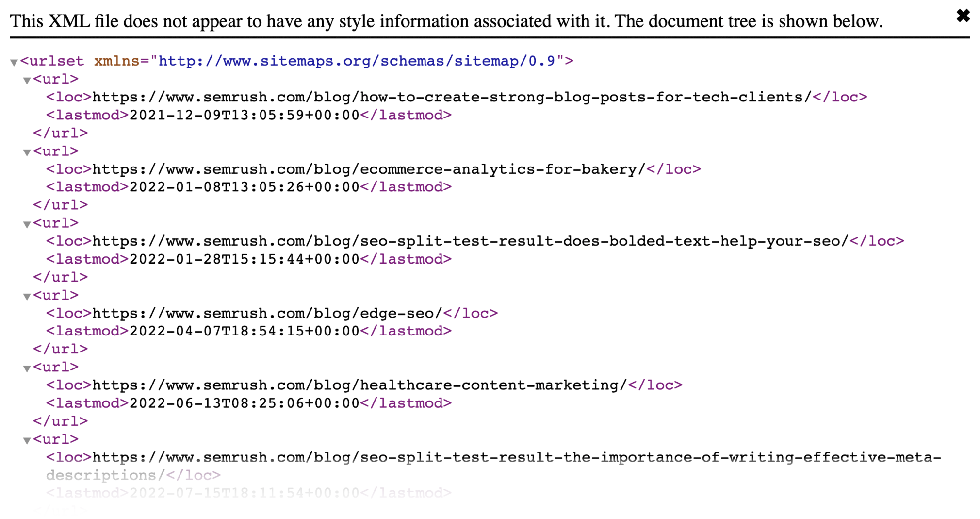This screenshot has height=519, width=980.
Task: Click the lastmod date 2022-01-28T15:15:44
Action: 244,259
